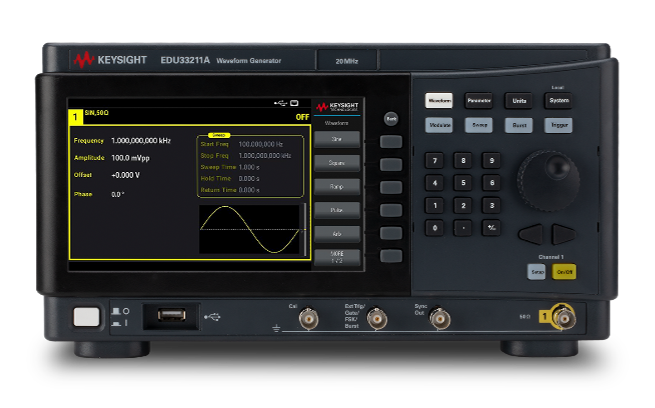
Task: Click the USB status icon on display
Action: pos(281,103)
